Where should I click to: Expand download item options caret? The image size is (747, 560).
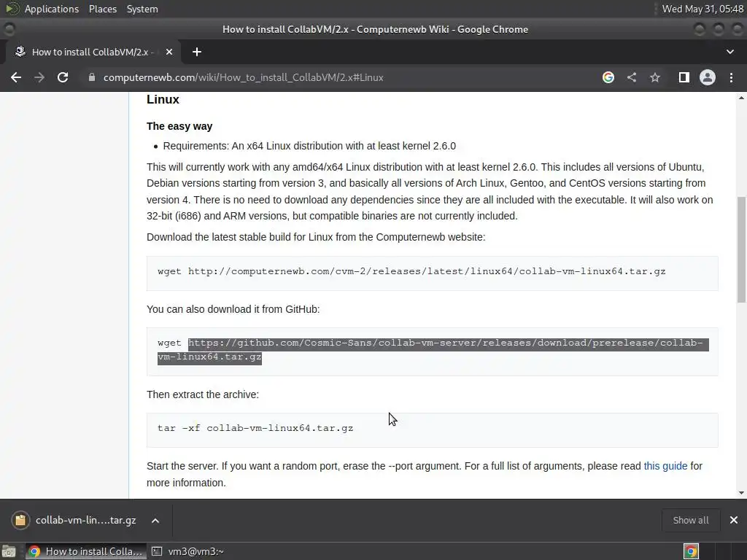[x=155, y=521]
